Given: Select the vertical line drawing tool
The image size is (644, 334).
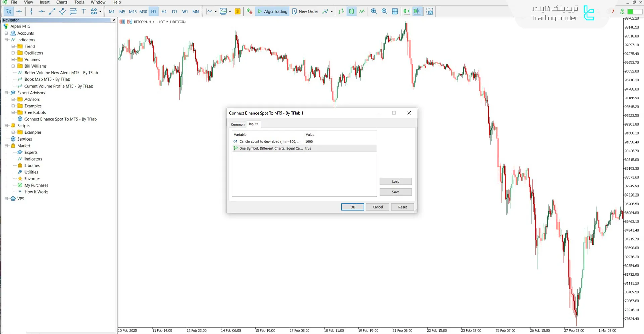Looking at the screenshot, I should point(31,11).
